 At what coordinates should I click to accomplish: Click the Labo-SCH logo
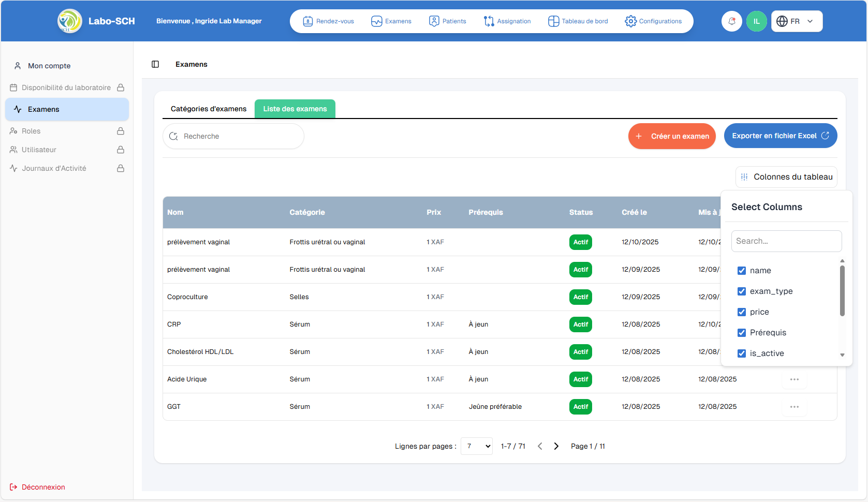click(69, 21)
